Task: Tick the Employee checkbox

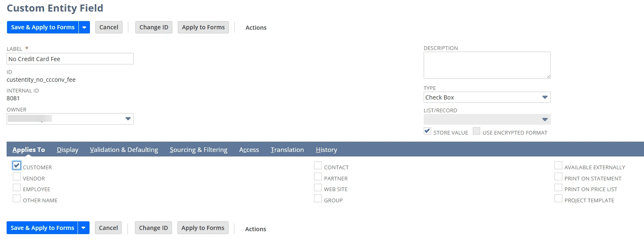Action: (x=17, y=187)
